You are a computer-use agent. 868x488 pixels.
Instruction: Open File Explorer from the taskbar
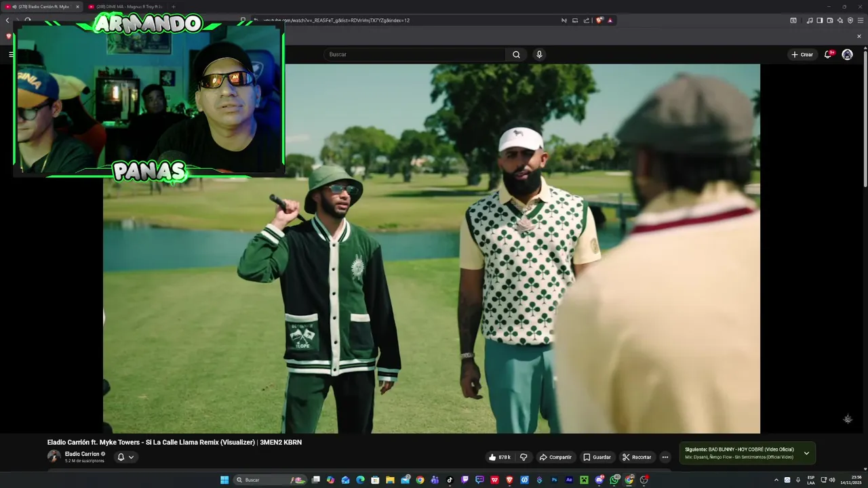(390, 480)
